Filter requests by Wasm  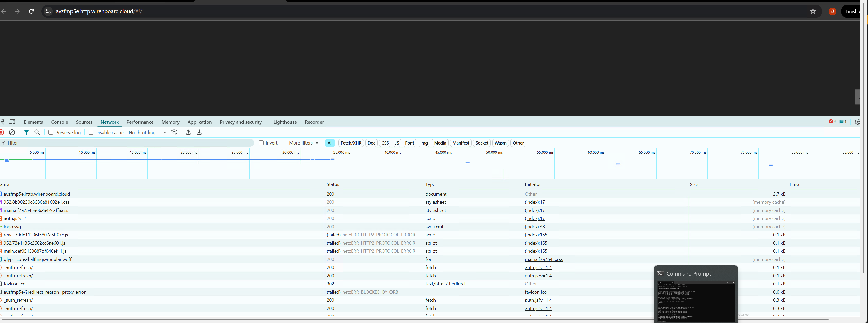click(x=500, y=143)
